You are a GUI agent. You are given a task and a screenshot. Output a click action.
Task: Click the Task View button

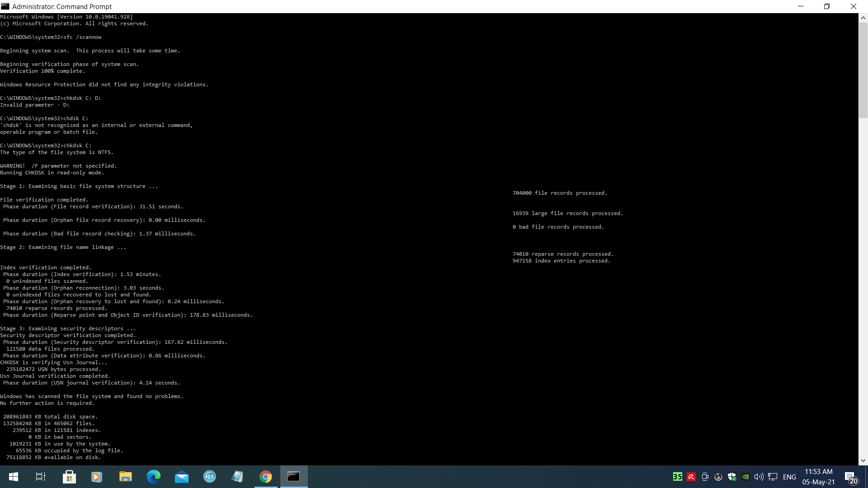(x=41, y=477)
